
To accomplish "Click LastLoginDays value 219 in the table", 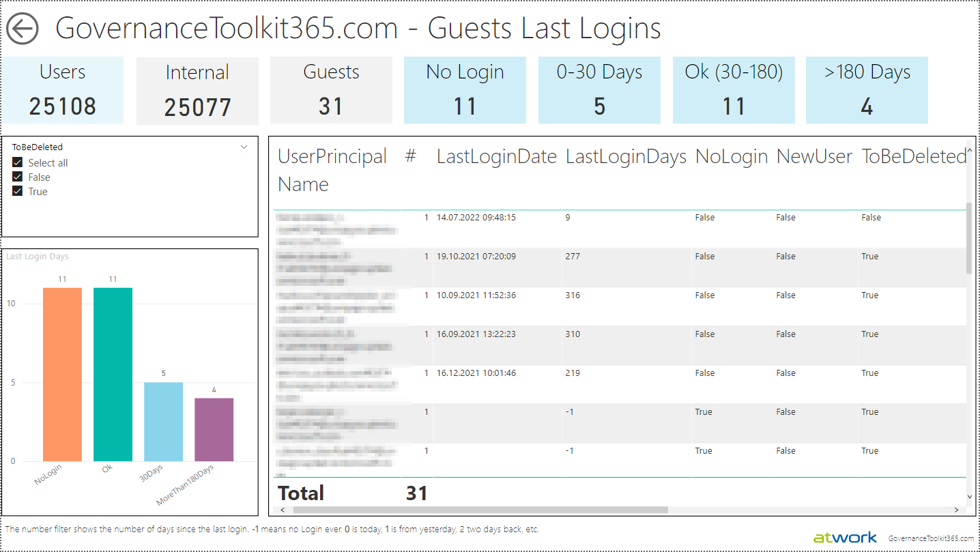I will click(x=573, y=373).
